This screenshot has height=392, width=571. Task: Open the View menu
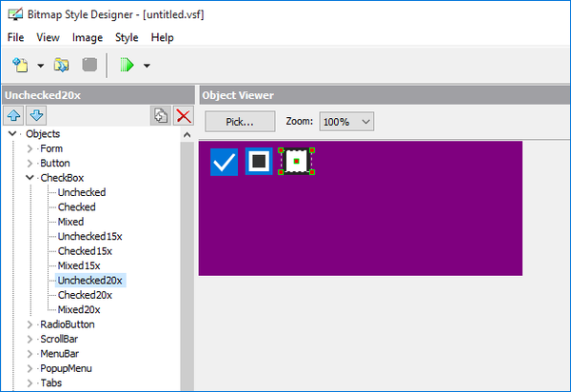tap(49, 37)
